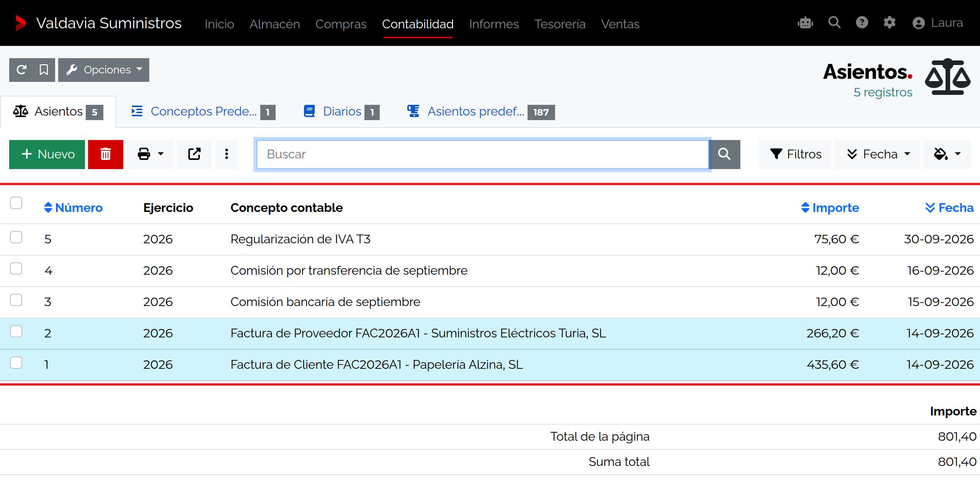Screen dimensions: 980x482
Task: Expand the printer dropdown menu
Action: (150, 154)
